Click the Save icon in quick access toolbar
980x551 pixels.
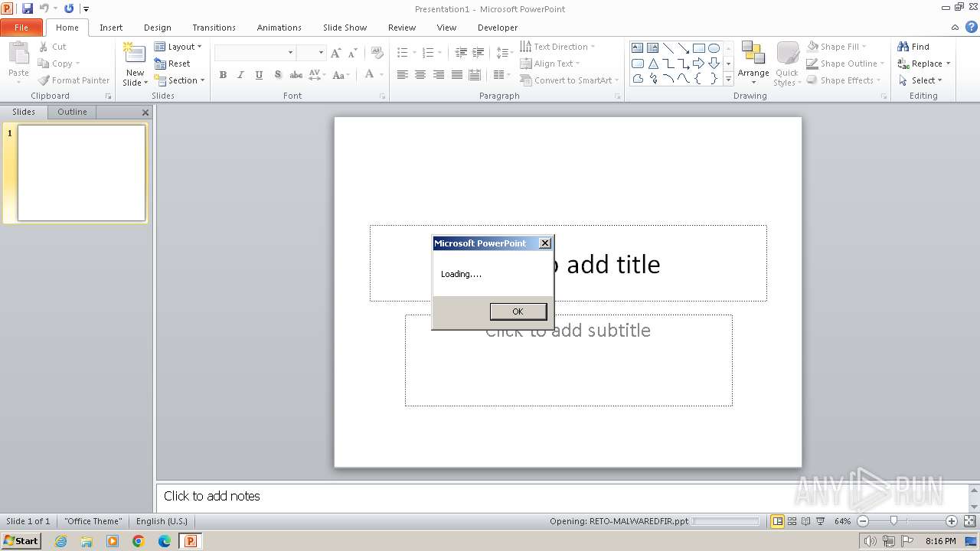[x=28, y=8]
